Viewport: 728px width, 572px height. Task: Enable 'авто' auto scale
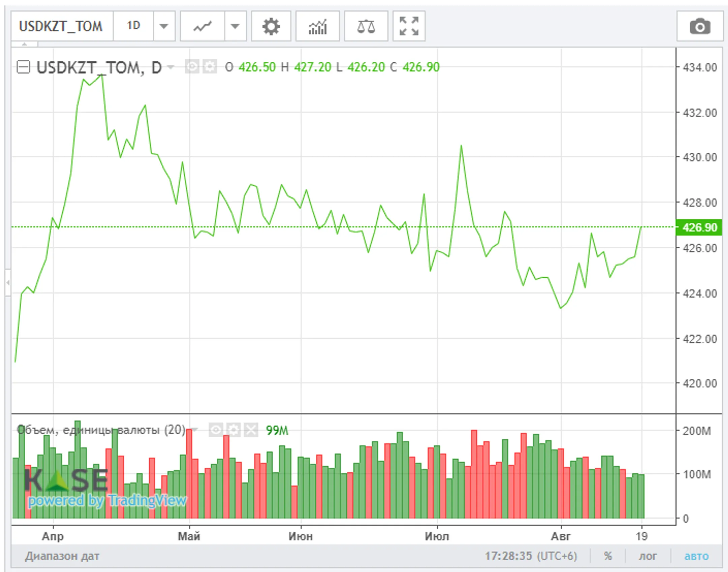[696, 556]
